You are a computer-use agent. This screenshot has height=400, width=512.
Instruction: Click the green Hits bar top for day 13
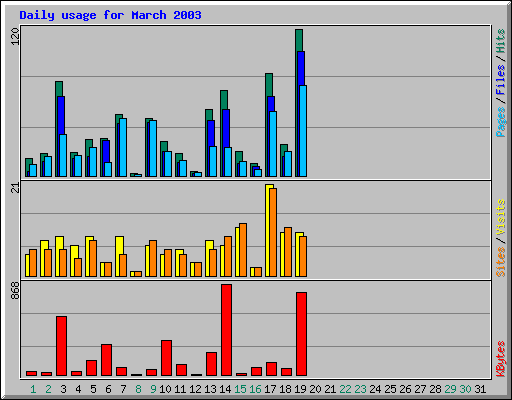click(x=209, y=115)
